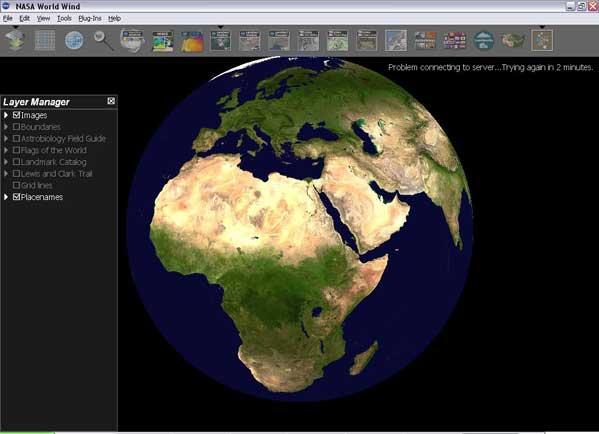Expand the Lewis and Clark Trail arrow

6,174
